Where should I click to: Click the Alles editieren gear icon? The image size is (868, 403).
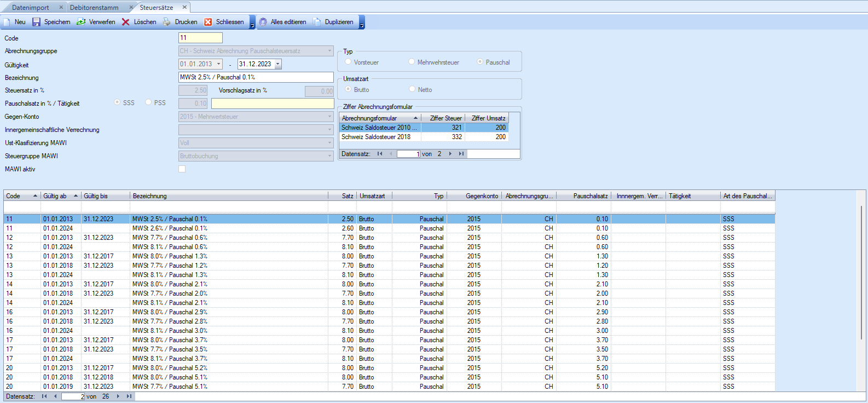(x=263, y=22)
